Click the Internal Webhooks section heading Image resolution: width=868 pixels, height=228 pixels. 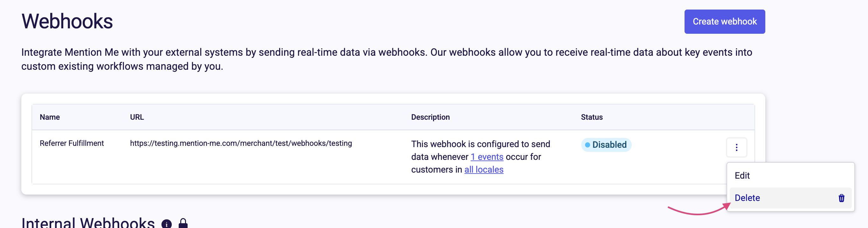88,223
